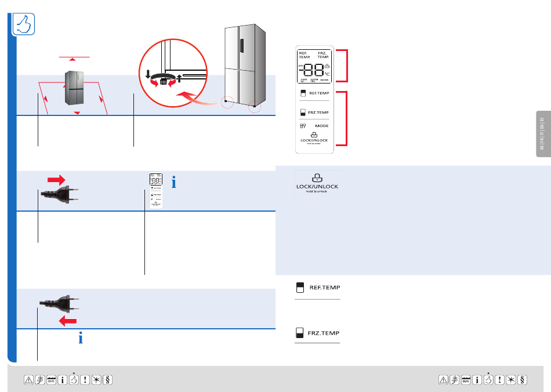Click the large thumbs-up icon at page top

[24, 24]
